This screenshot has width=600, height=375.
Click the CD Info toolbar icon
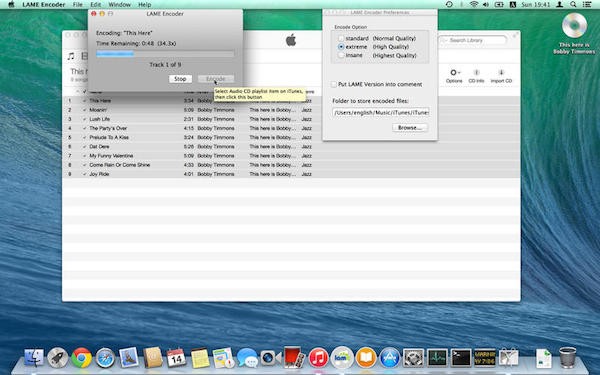(x=476, y=76)
